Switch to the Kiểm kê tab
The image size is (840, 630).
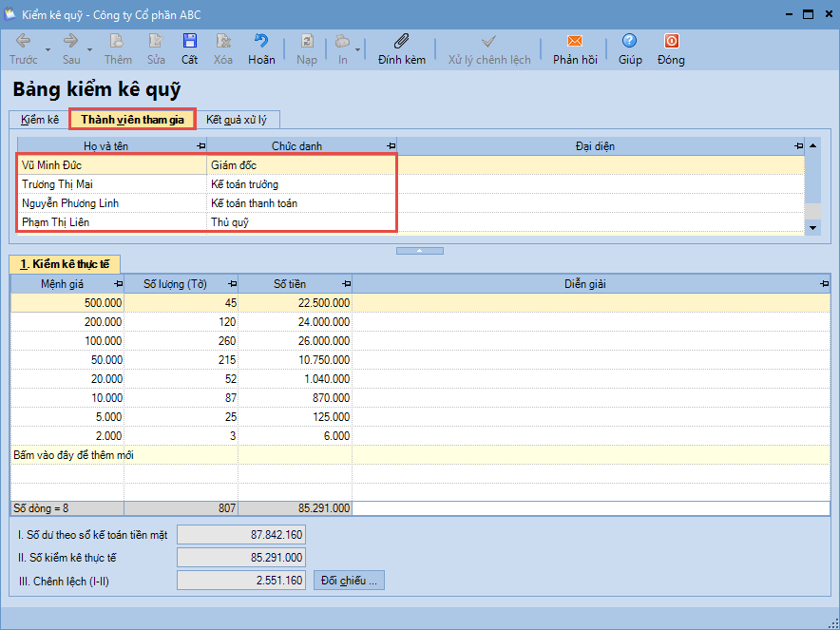(40, 120)
